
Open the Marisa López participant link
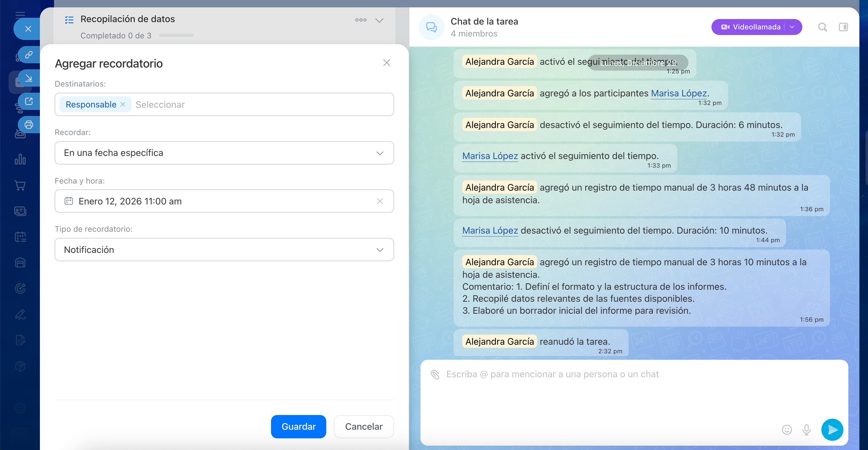679,93
